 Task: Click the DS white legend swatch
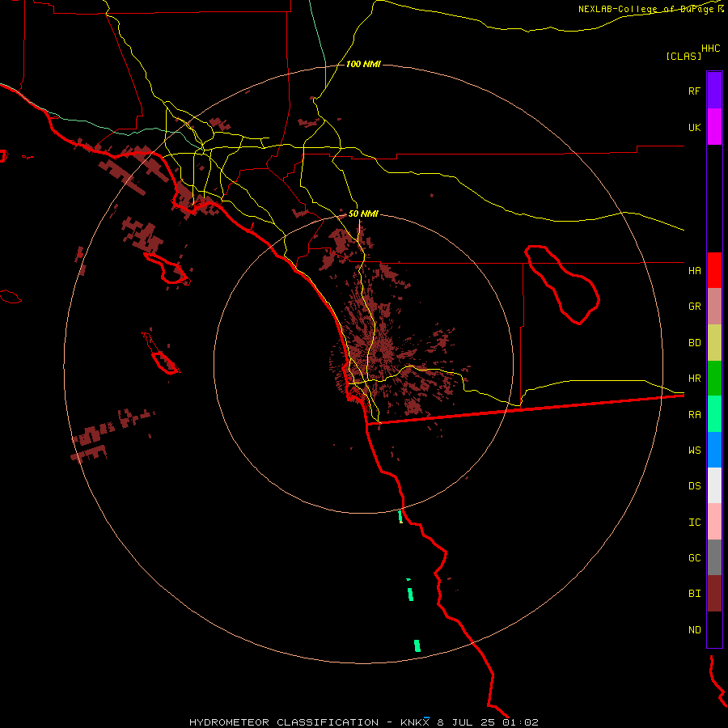[714, 485]
